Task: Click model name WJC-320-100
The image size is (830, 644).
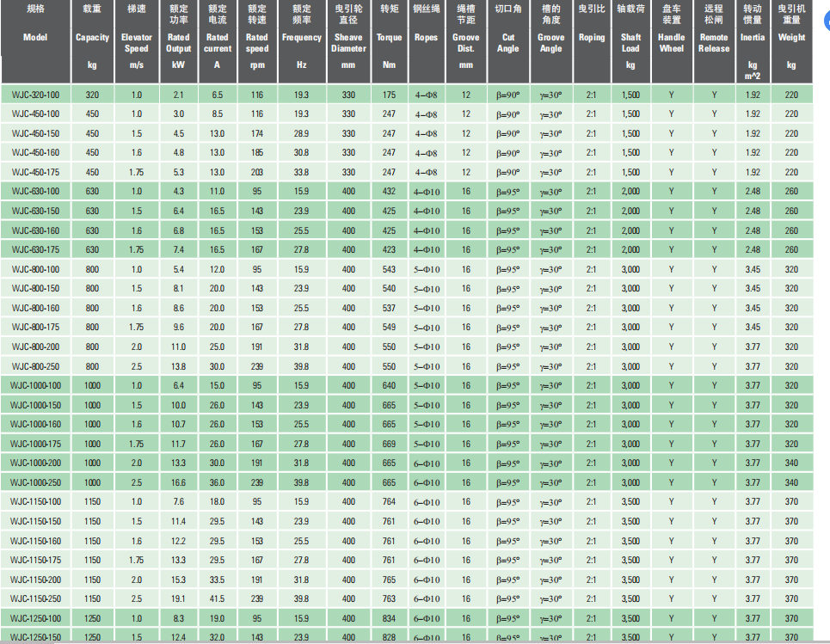Action: point(35,95)
